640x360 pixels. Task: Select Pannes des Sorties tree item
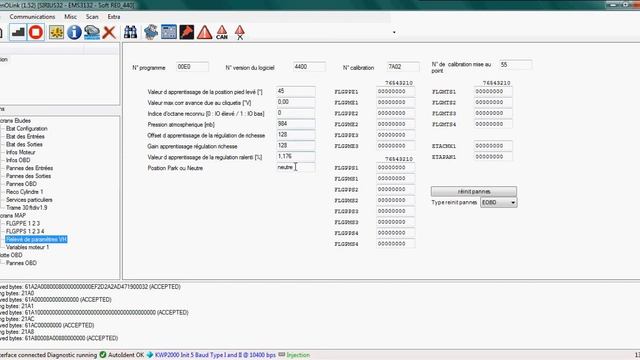28,176
